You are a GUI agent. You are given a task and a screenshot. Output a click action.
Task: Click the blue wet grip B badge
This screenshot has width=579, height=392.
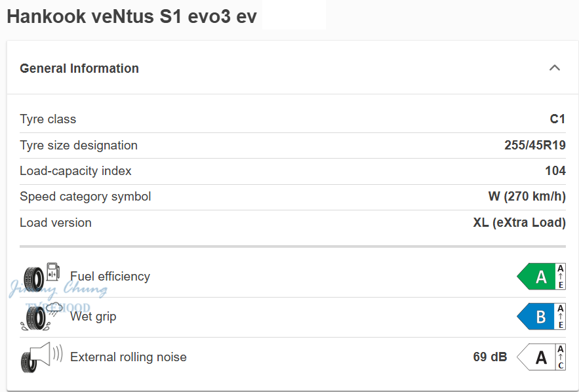537,317
